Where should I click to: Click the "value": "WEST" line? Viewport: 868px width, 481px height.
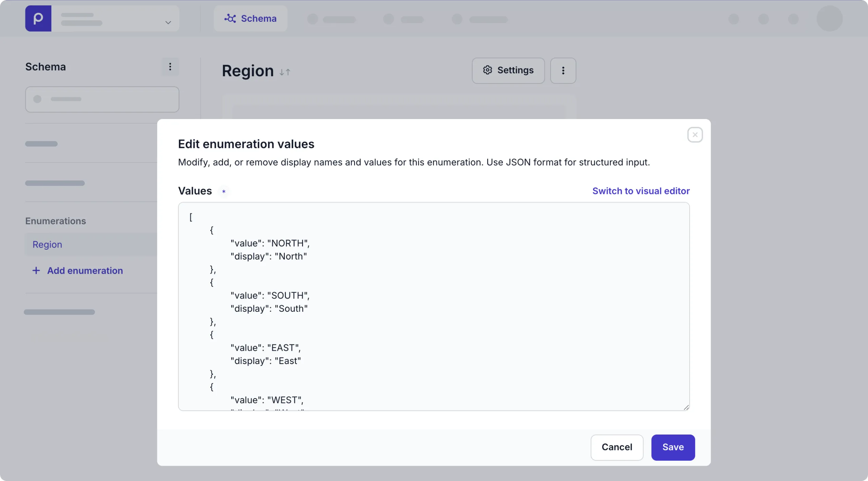267,400
